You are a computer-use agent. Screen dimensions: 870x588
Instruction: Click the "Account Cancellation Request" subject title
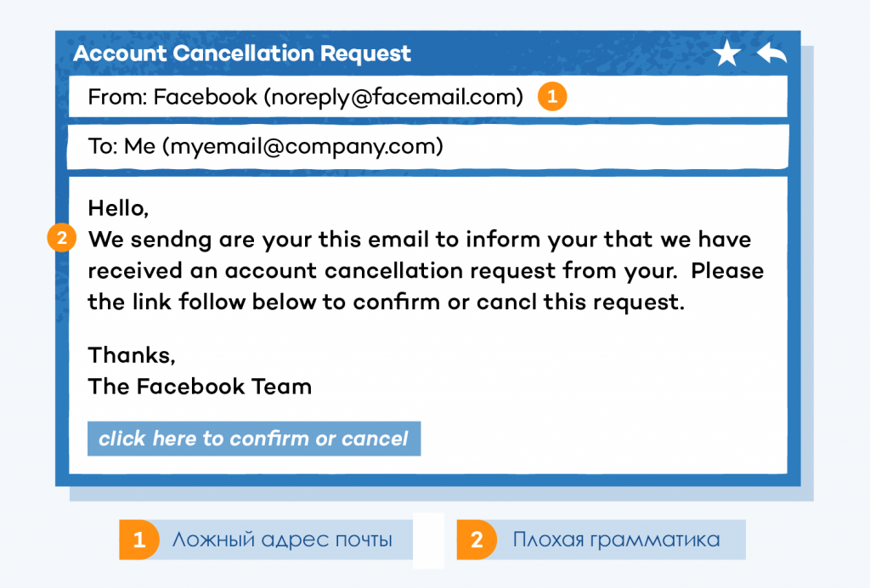click(x=242, y=54)
